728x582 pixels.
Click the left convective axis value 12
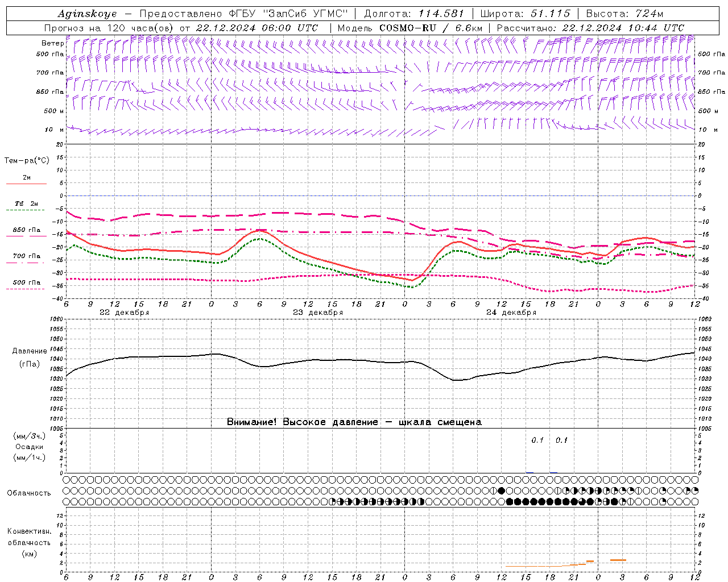click(x=60, y=516)
